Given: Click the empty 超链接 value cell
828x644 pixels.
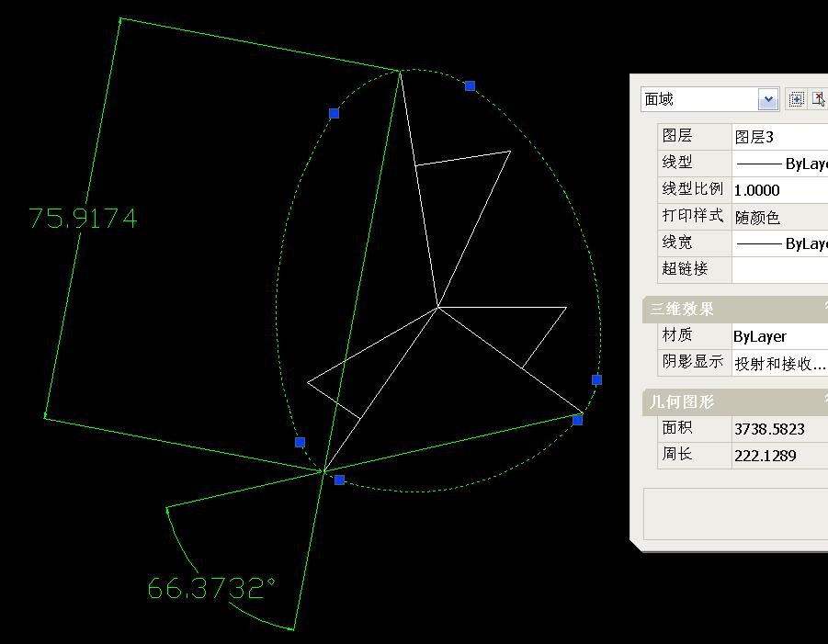Looking at the screenshot, I should (x=780, y=270).
